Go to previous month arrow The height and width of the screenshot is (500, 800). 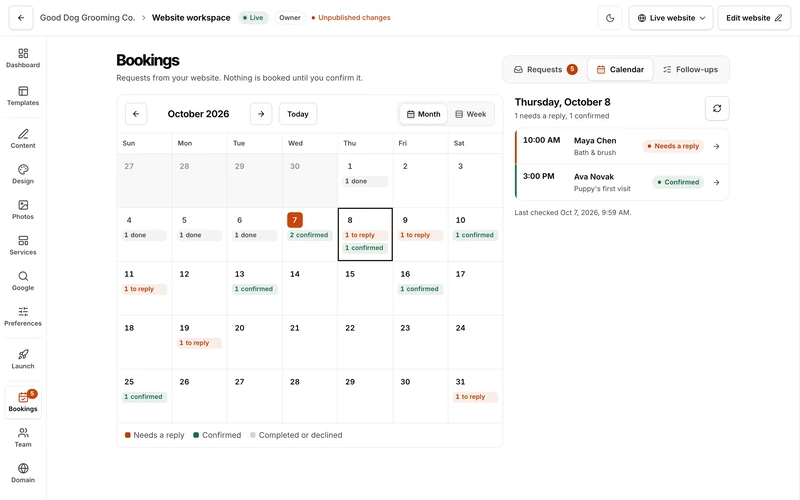point(136,114)
